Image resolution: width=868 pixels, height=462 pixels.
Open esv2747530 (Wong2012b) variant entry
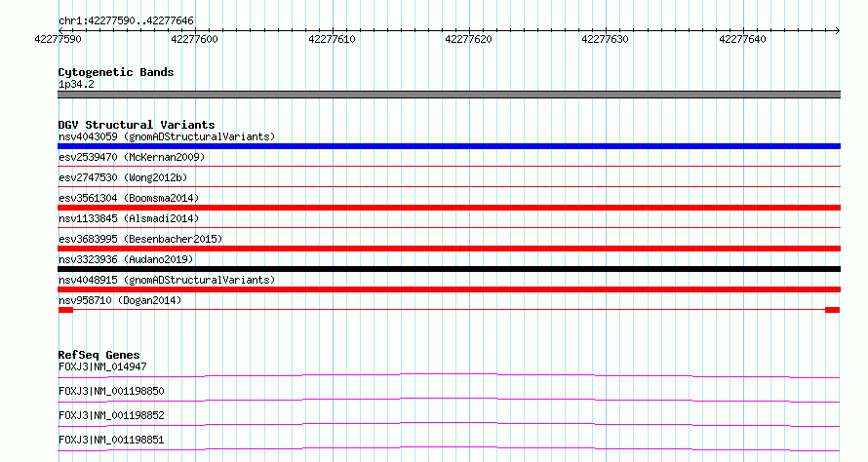pyautogui.click(x=123, y=177)
